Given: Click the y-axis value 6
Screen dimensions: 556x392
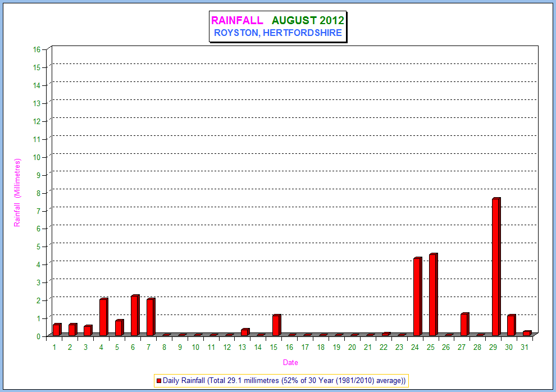Looking at the screenshot, I should coord(39,229).
